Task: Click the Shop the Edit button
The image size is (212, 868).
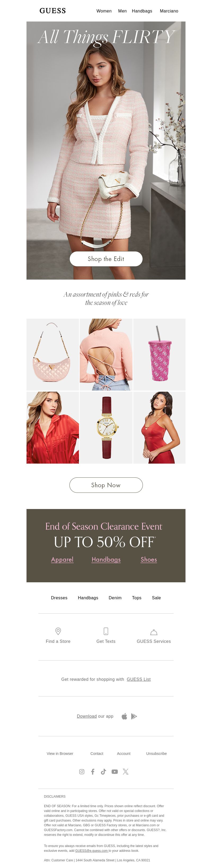Action: click(106, 259)
